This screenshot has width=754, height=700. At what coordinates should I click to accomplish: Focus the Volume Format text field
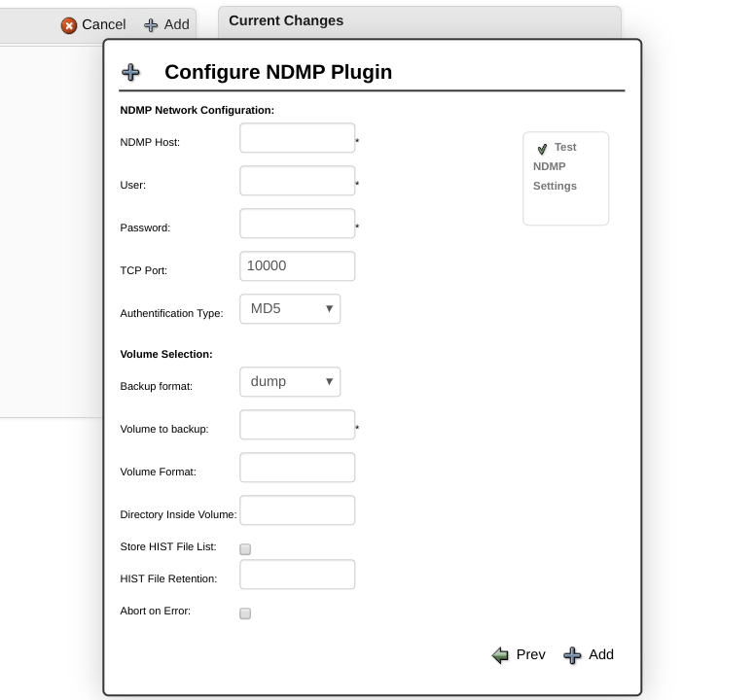point(297,468)
